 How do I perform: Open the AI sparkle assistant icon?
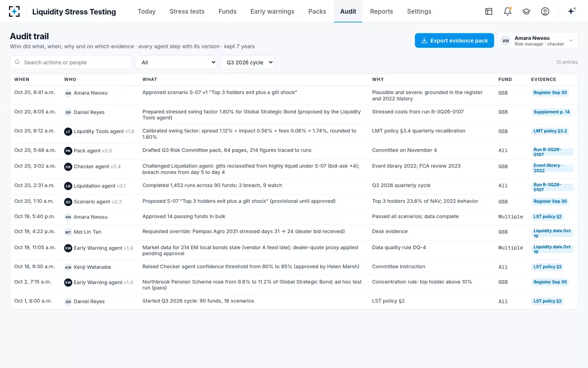pyautogui.click(x=572, y=11)
